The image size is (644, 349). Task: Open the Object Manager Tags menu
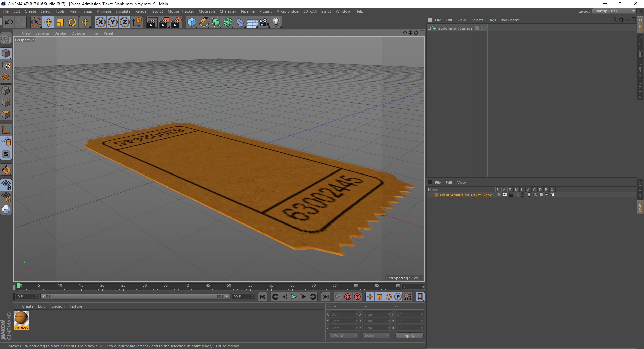[x=492, y=20]
